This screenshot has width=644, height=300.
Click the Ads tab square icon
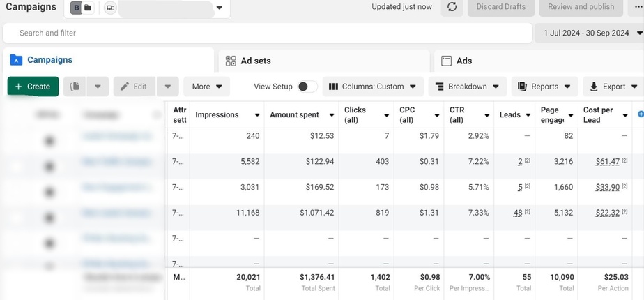[x=447, y=61]
